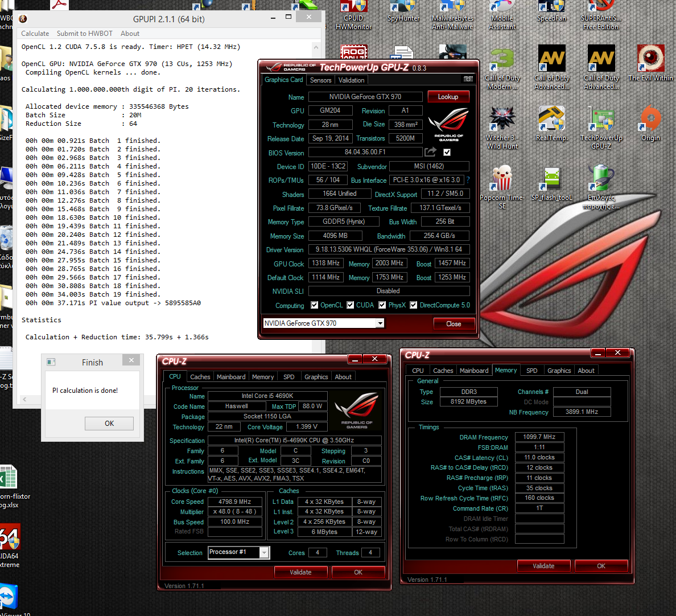Open TechPowerUp GPU-Z desktop shortcut
This screenshot has height=616, width=676.
click(x=601, y=128)
